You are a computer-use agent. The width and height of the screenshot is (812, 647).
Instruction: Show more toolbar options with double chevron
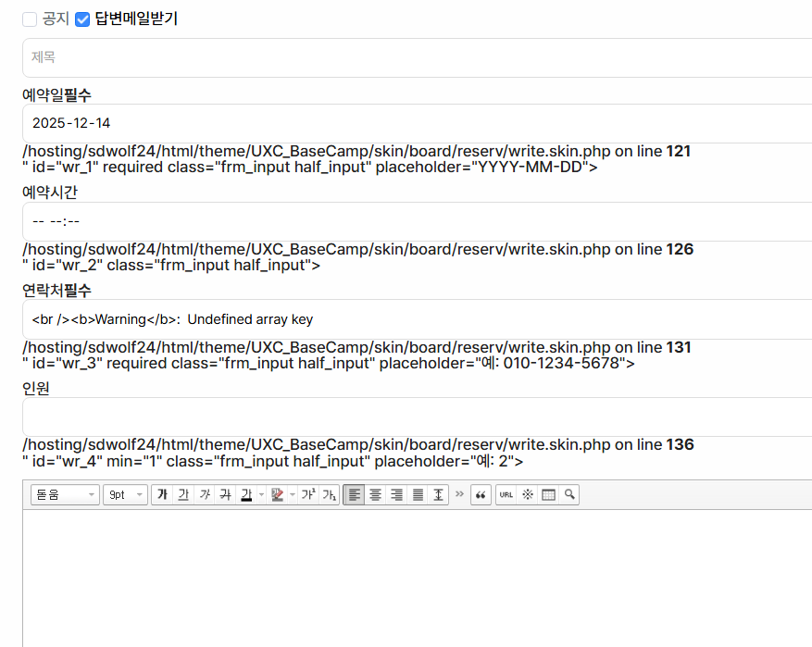coord(459,495)
